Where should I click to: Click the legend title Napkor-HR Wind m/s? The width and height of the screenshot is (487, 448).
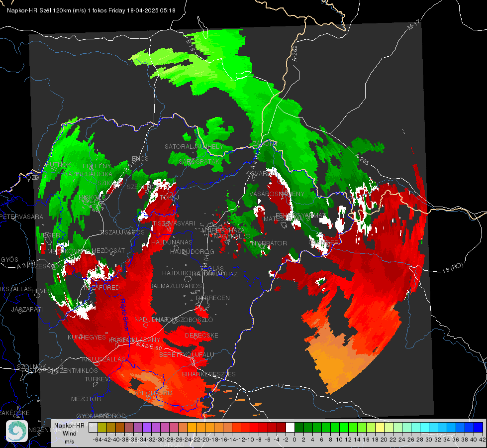click(69, 433)
